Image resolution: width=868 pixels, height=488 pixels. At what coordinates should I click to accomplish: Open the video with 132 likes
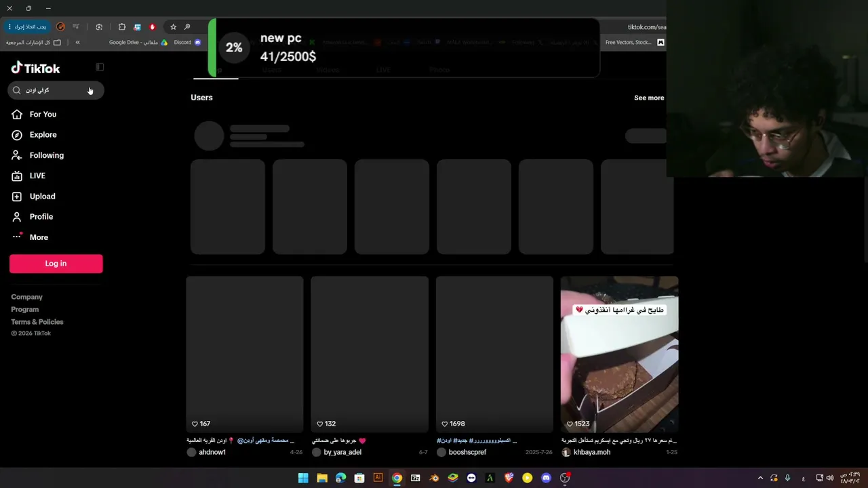pos(370,354)
